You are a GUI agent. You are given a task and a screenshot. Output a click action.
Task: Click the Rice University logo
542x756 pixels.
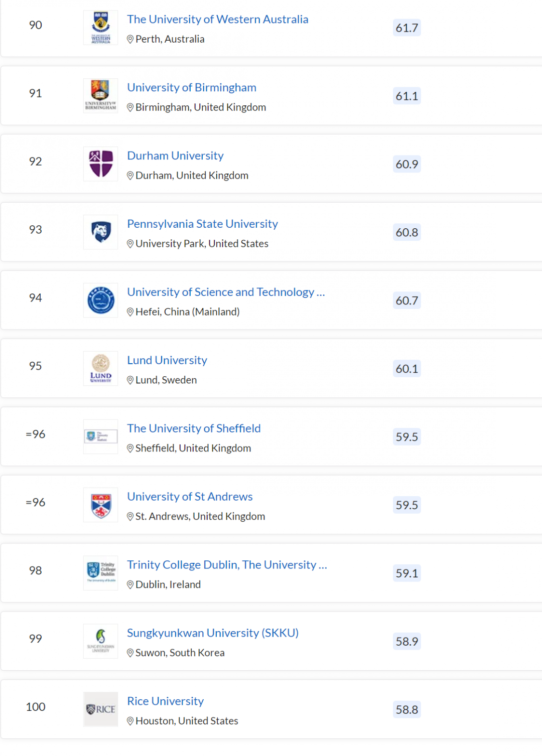(x=101, y=709)
